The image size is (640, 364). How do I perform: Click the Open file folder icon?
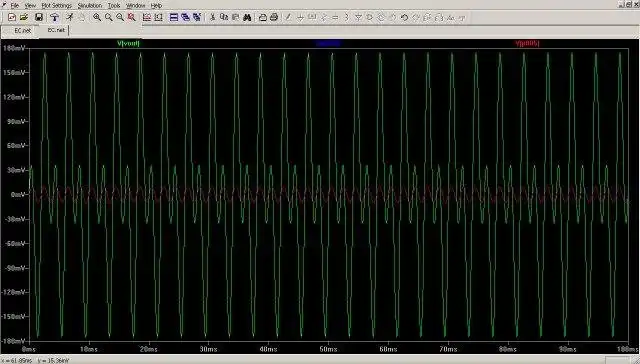point(24,17)
